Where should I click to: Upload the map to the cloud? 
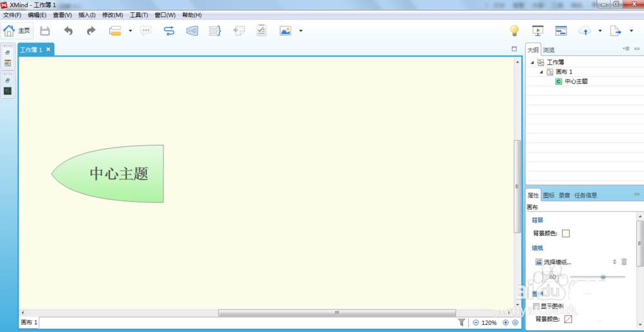click(x=585, y=31)
